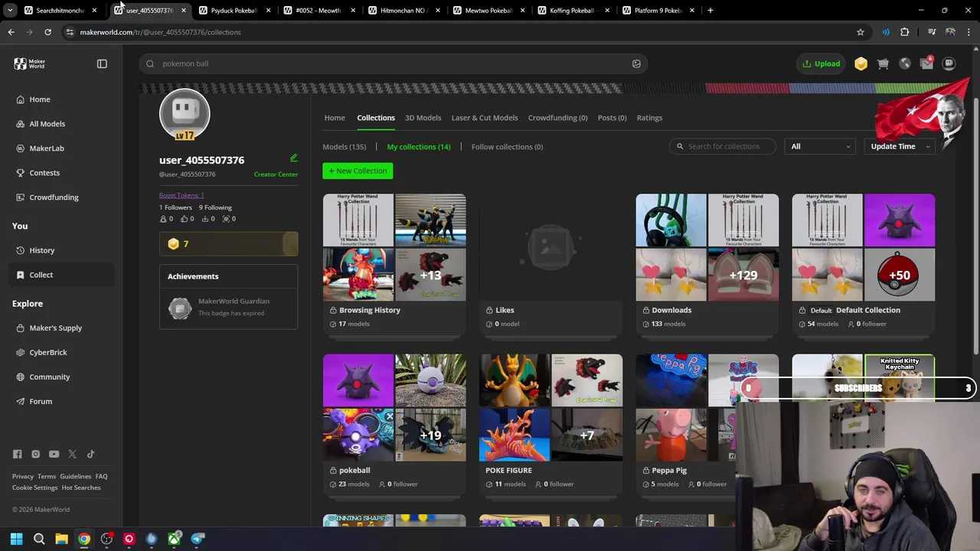
Task: Open CyberBrick in sidebar
Action: point(48,352)
